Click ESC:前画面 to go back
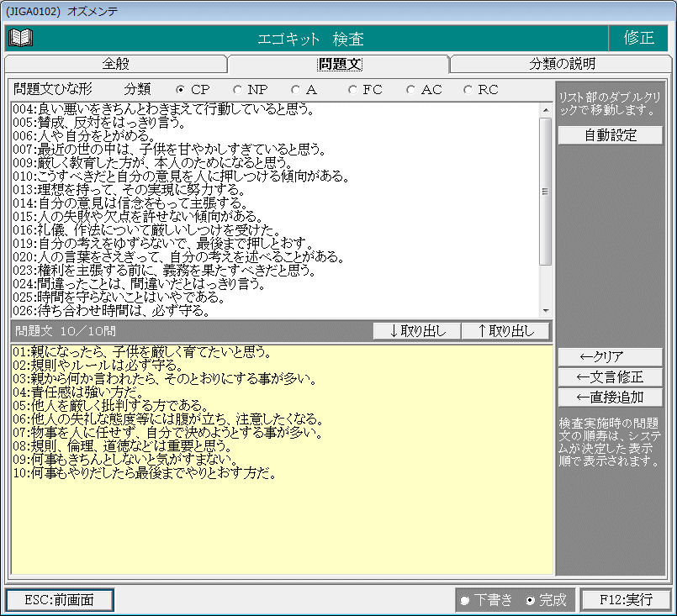This screenshot has height=616, width=677. pos(60,600)
